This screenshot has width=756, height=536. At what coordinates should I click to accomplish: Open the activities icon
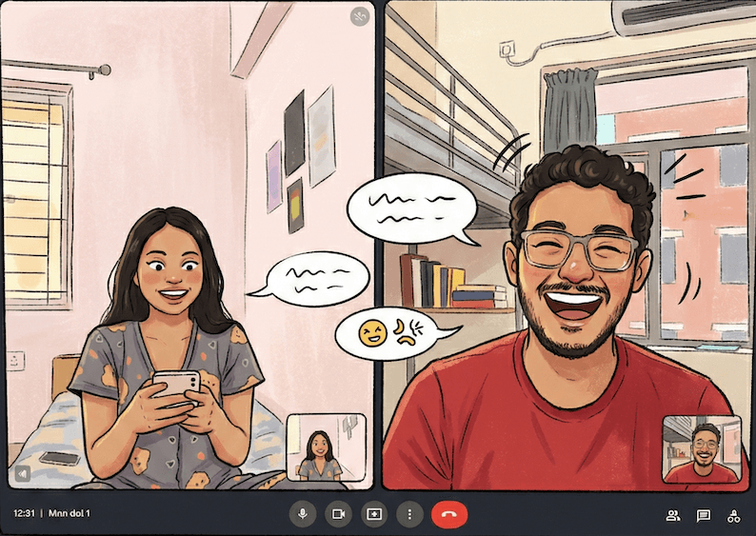coord(733,516)
